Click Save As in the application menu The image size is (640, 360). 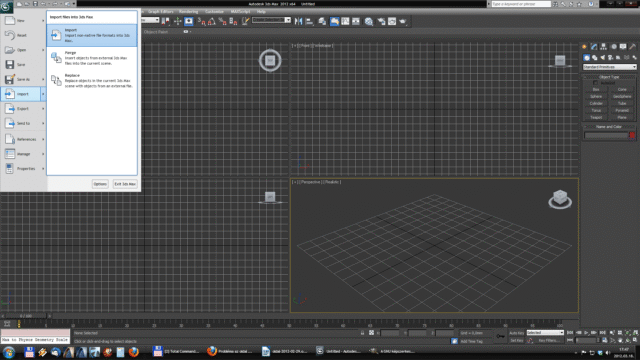click(x=23, y=79)
